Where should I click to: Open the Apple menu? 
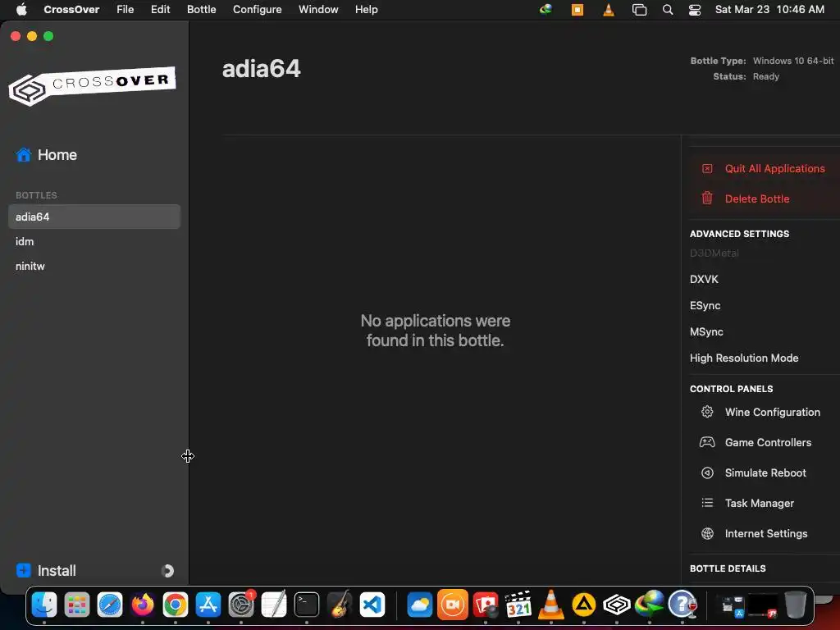pos(21,10)
